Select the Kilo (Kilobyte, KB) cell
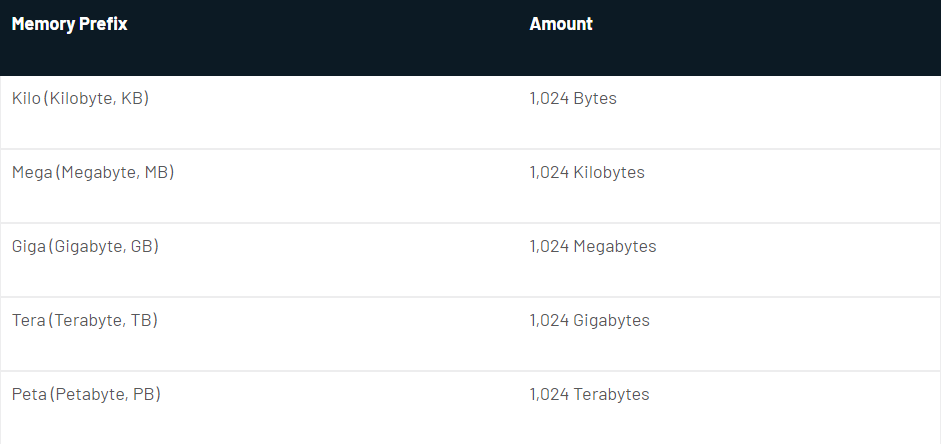Screen dimensions: 941x444 tap(80, 99)
